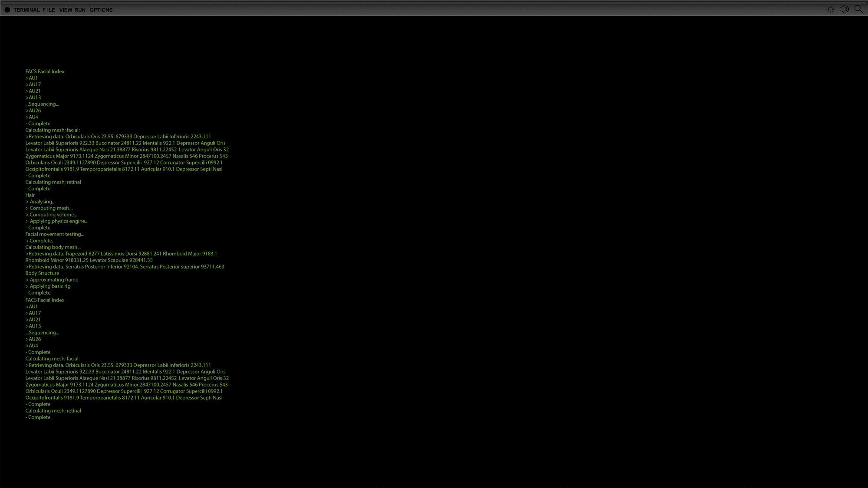Open the RUN menu

pyautogui.click(x=80, y=10)
